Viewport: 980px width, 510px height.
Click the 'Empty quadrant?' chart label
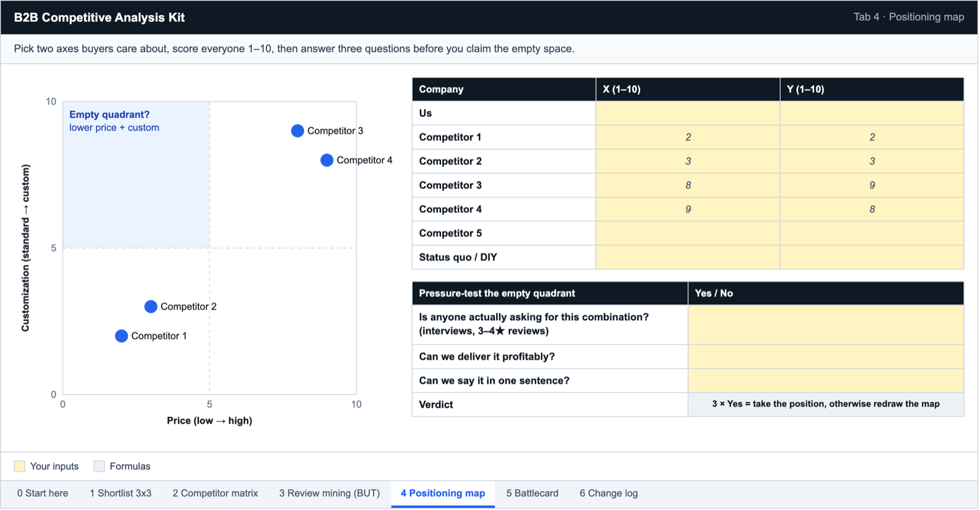pos(110,114)
